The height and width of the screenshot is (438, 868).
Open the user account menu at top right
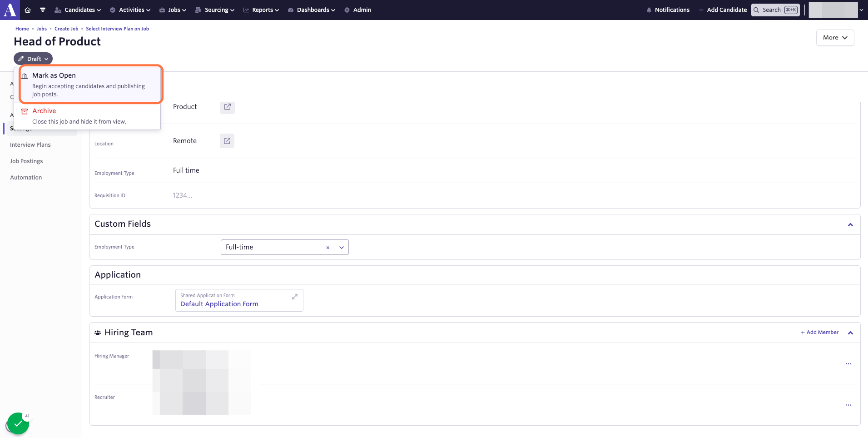pos(836,10)
